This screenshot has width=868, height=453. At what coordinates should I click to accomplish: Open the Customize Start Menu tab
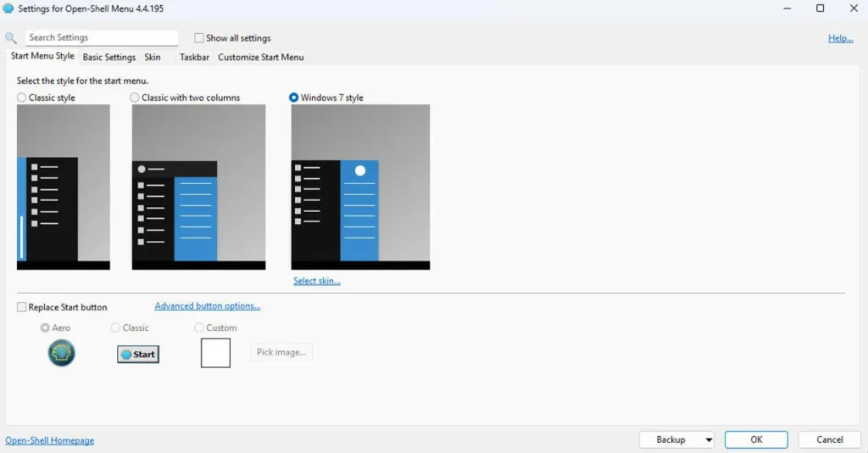click(x=260, y=58)
